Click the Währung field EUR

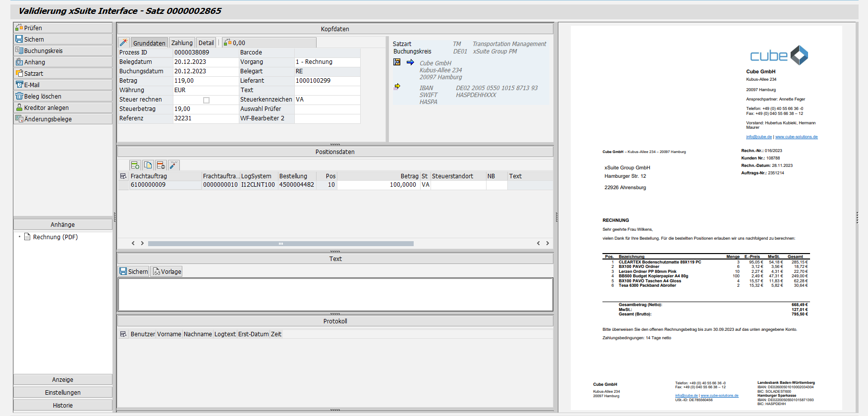(x=206, y=90)
